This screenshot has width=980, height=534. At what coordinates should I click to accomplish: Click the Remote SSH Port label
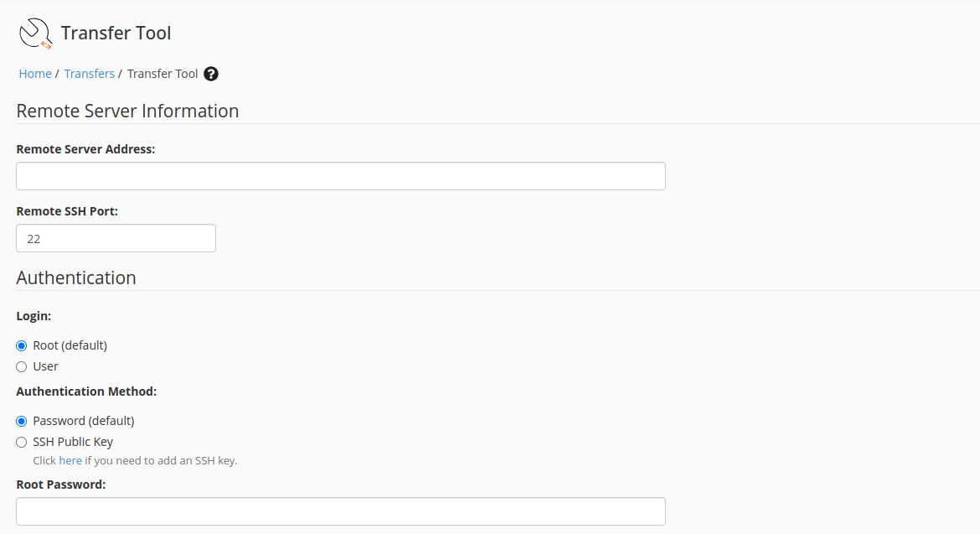coord(65,210)
